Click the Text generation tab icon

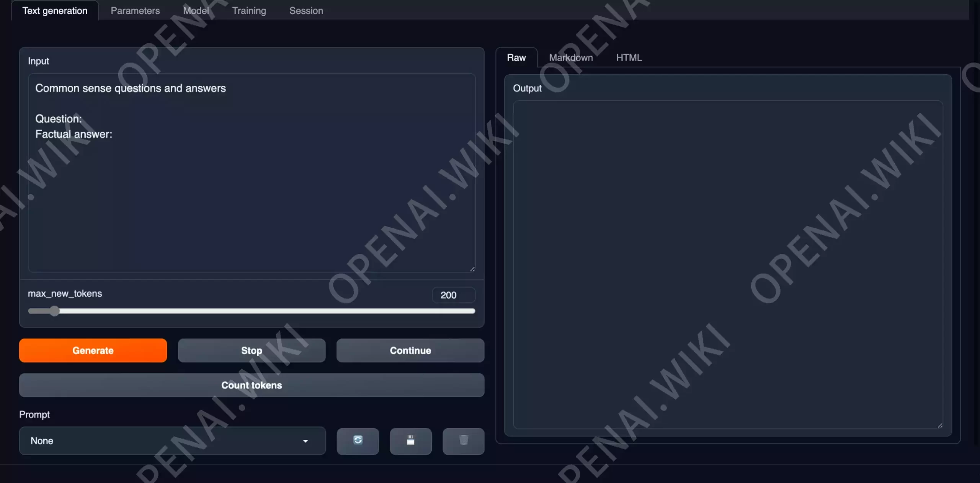tap(55, 10)
